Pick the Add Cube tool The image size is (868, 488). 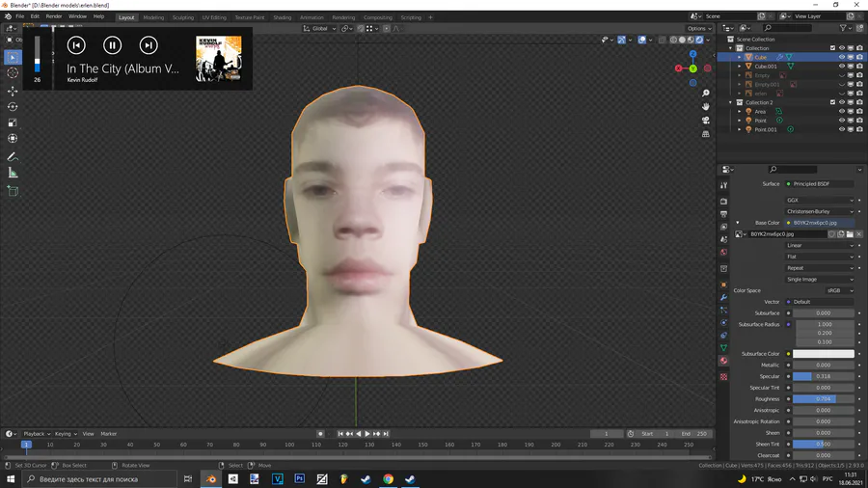pyautogui.click(x=13, y=191)
